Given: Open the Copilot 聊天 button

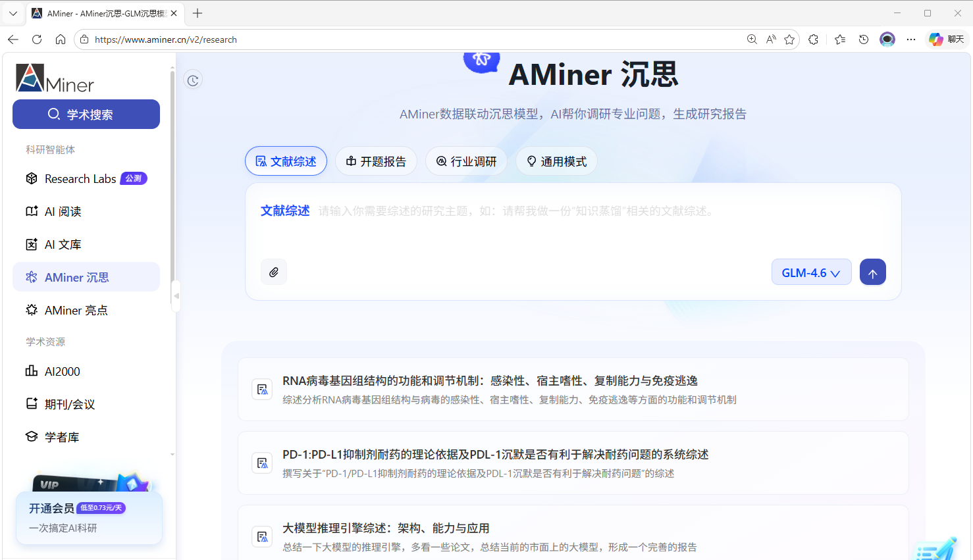Looking at the screenshot, I should pyautogui.click(x=947, y=39).
